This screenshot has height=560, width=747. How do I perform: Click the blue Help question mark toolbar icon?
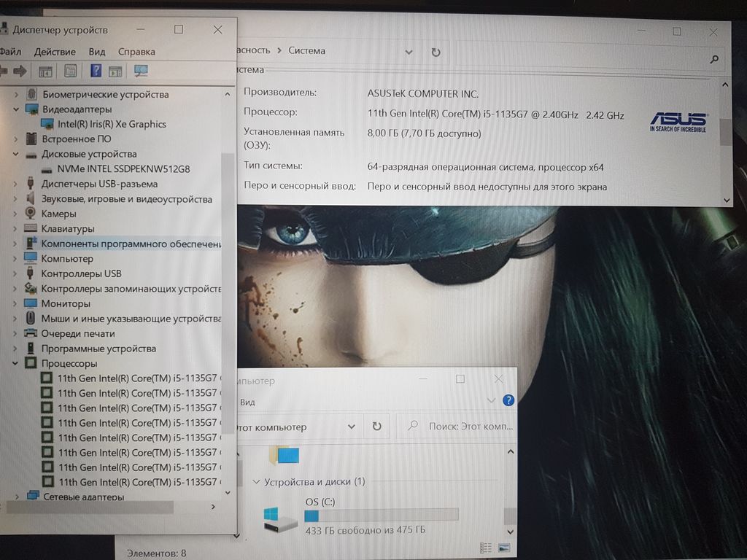coord(96,71)
